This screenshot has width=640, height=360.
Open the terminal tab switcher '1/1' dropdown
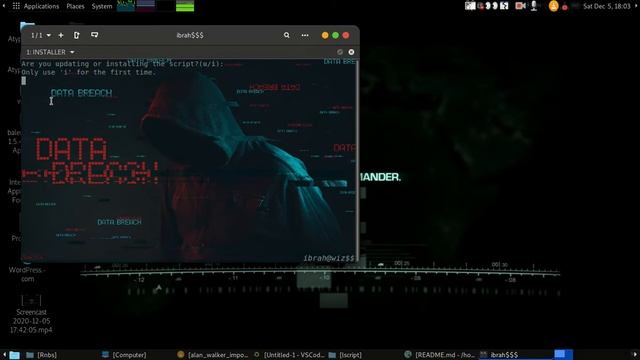[x=41, y=35]
